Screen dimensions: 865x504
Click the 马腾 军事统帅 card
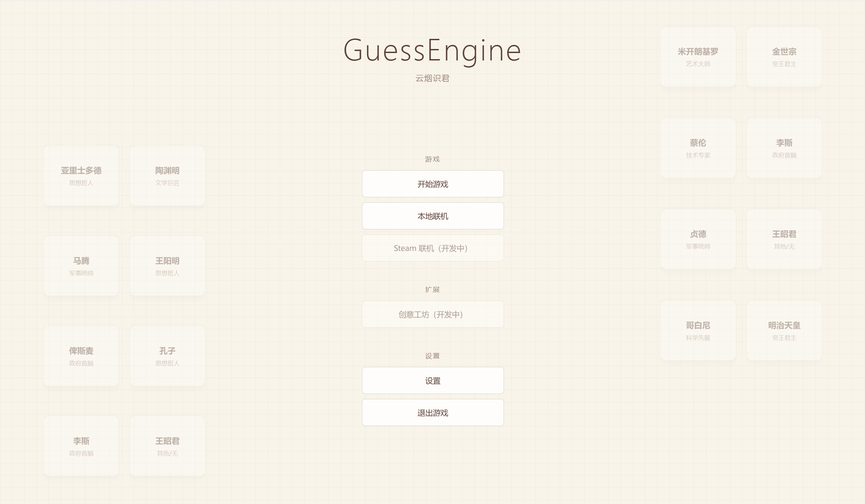(81, 266)
